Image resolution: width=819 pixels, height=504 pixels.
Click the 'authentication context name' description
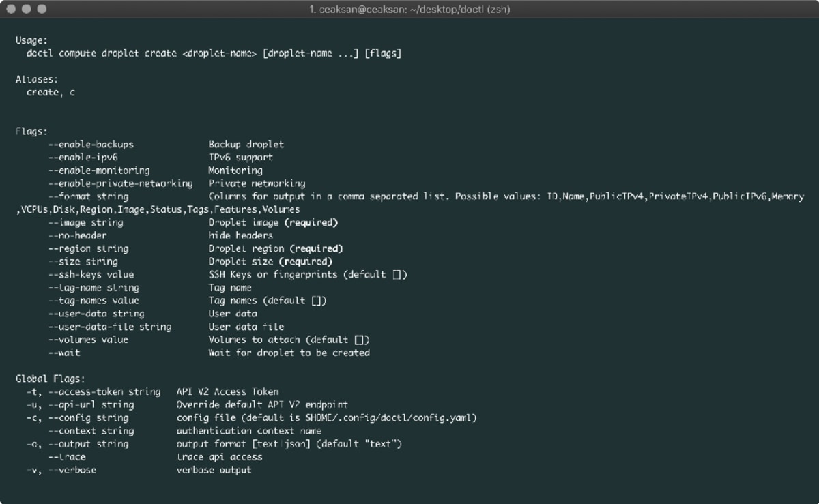(249, 430)
